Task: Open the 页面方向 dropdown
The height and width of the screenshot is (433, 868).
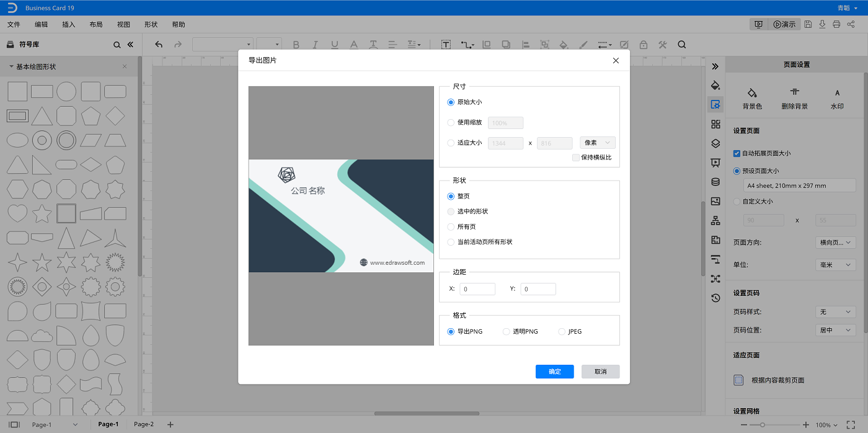Action: [835, 243]
